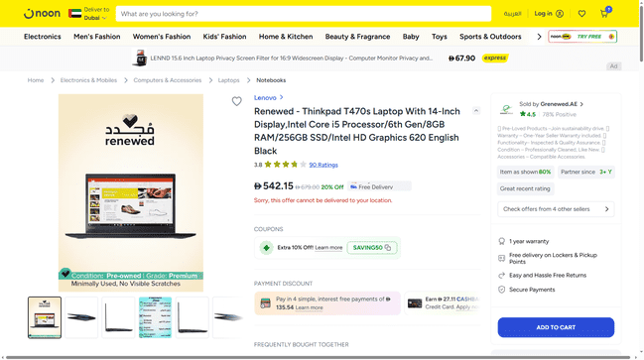Viewport: 644px width, 360px height.
Task: Select the third thumbnail, open laptop profile
Action: 118,317
